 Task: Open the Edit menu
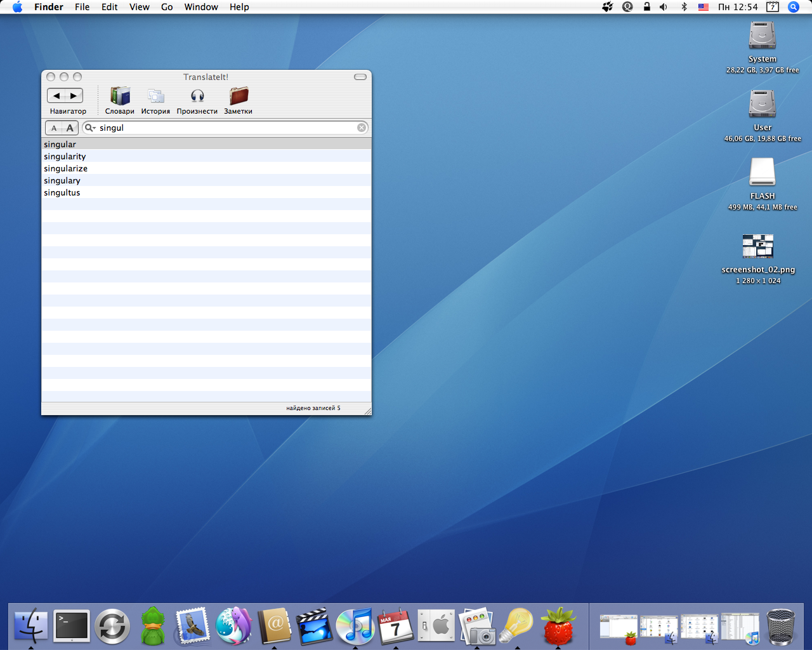110,7
